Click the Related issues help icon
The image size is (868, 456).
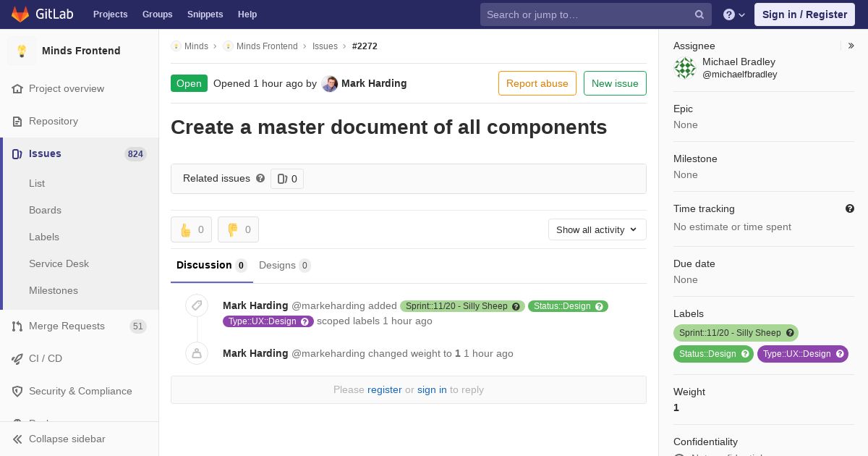260,178
